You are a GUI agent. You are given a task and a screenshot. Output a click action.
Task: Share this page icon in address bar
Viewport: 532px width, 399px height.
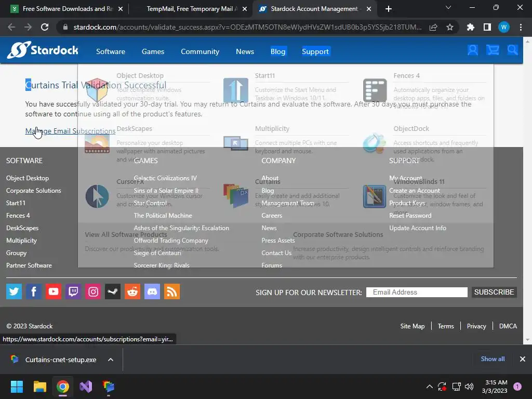[x=433, y=27]
